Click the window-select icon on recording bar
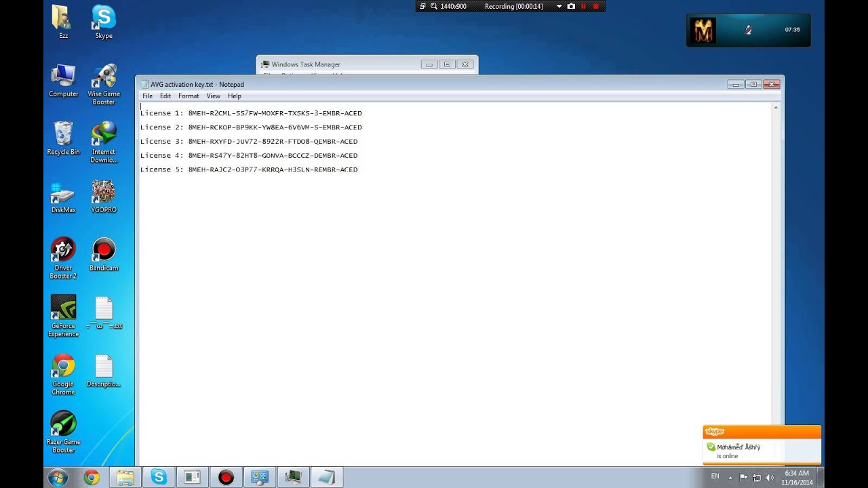Viewport: 868px width, 488px height. [422, 6]
